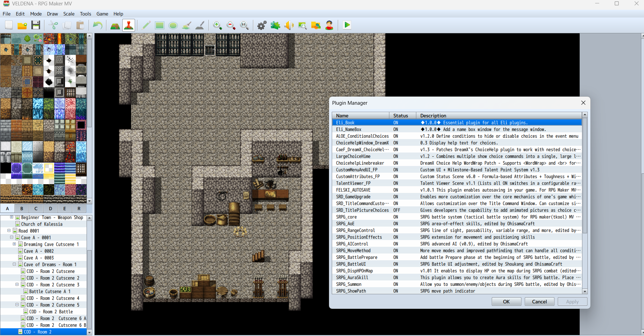
Task: Select the Pencil drawing tool
Action: pyautogui.click(x=146, y=25)
